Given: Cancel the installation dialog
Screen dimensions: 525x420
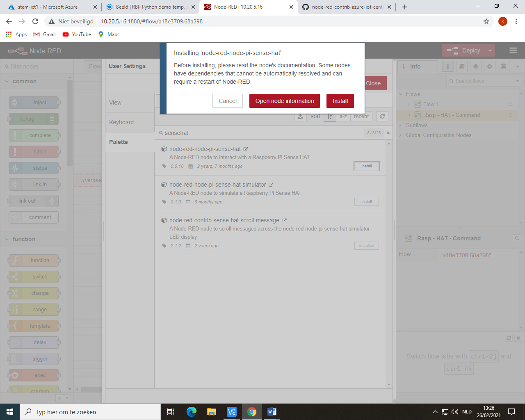Looking at the screenshot, I should pos(228,101).
